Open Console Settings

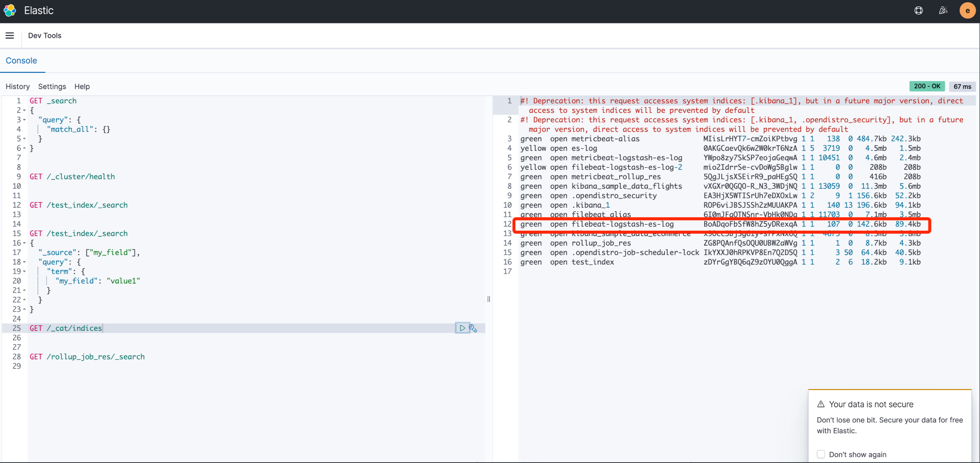[x=52, y=87]
